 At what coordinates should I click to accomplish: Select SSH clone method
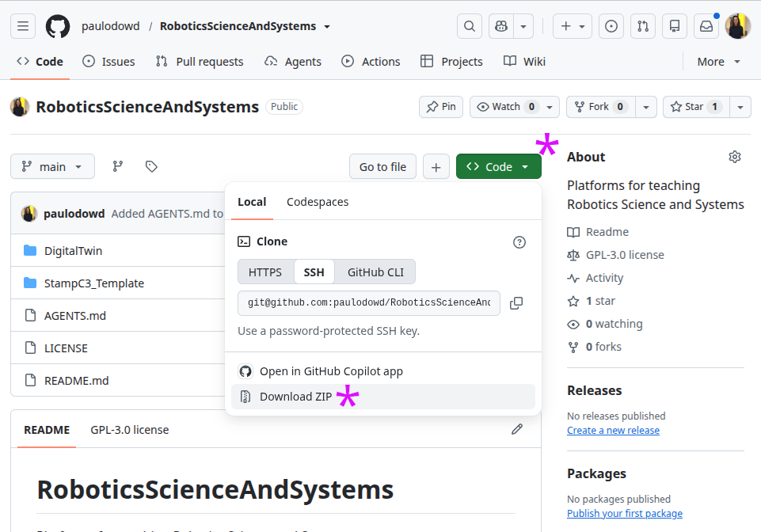pos(314,272)
